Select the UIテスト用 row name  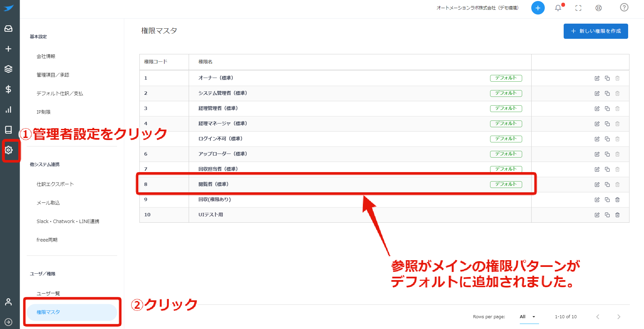coord(211,215)
